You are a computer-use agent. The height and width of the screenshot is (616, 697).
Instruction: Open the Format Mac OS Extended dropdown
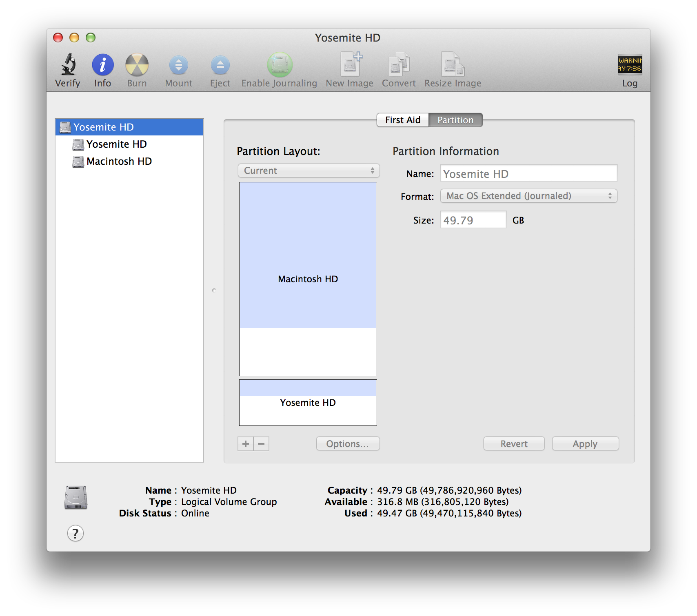(529, 196)
